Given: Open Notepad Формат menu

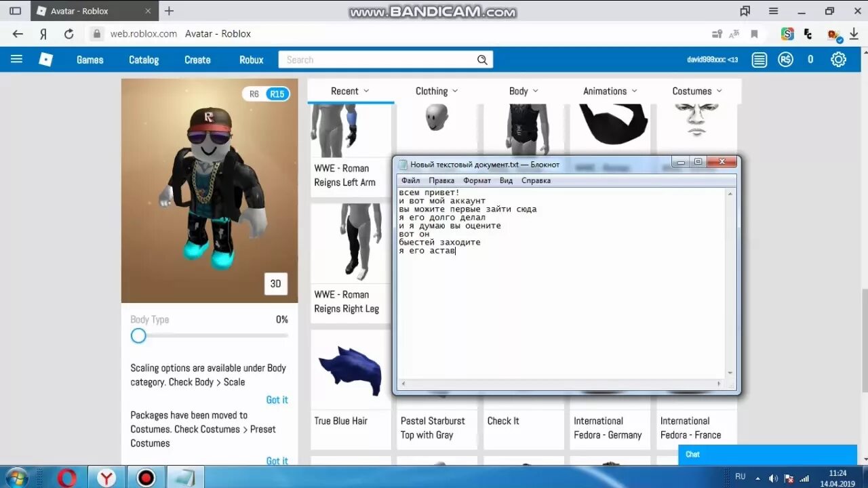Looking at the screenshot, I should point(477,180).
